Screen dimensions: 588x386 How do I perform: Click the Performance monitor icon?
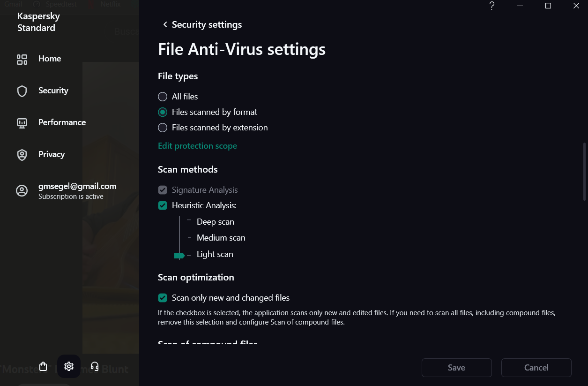(x=22, y=123)
